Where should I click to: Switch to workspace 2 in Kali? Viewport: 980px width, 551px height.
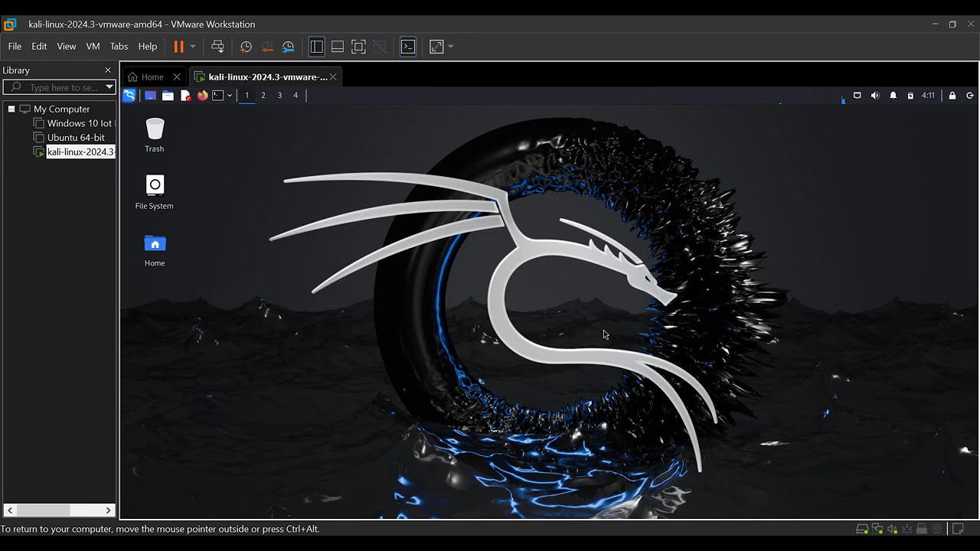tap(263, 96)
